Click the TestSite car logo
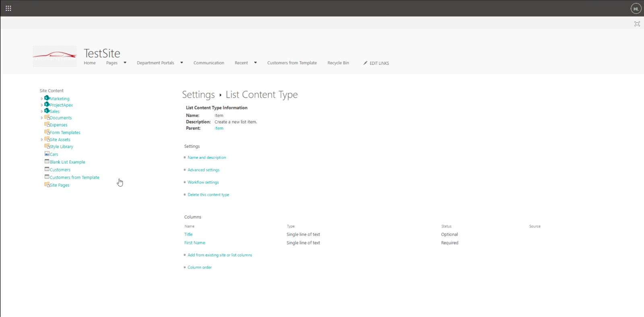Viewport: 644px width, 317px height. click(55, 56)
